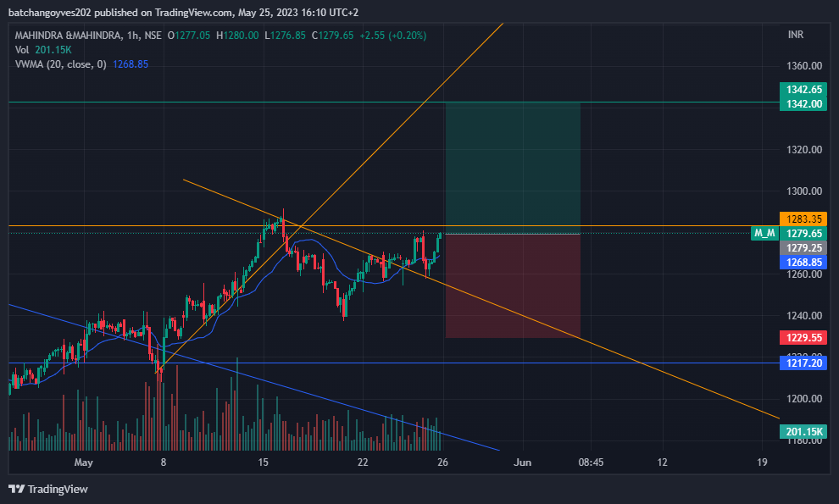Click the blue 1268.85 price axis label
The image size is (839, 504).
tap(803, 263)
